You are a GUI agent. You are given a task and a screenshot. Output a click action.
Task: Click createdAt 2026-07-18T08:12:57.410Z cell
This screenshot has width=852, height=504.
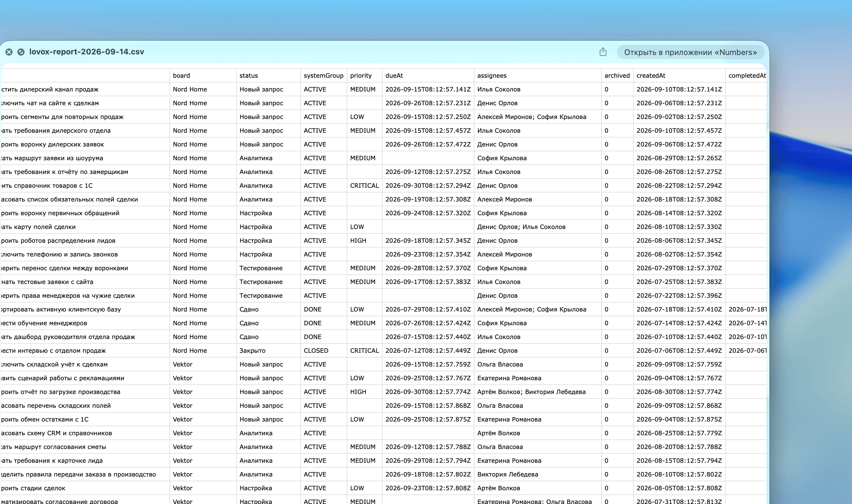679,309
